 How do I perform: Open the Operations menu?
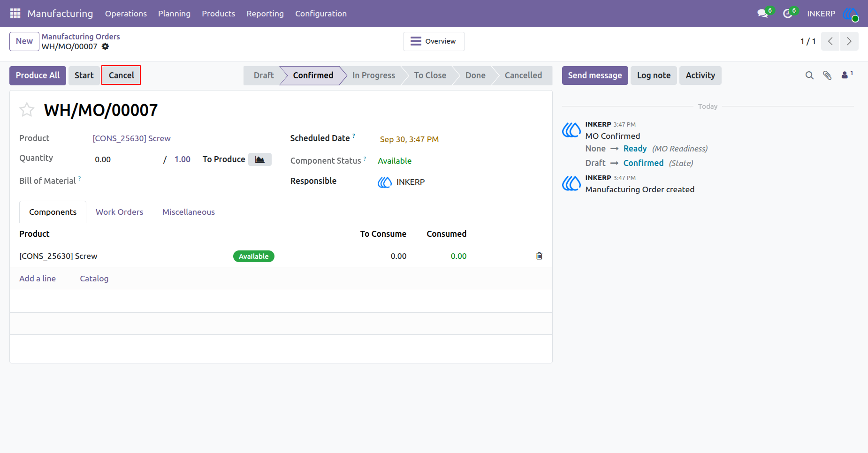126,14
